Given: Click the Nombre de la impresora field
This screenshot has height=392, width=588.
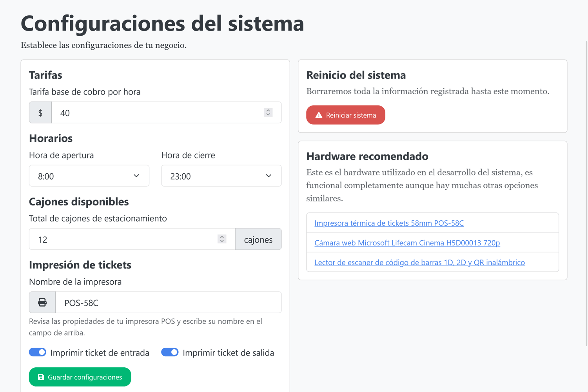Looking at the screenshot, I should pos(168,303).
